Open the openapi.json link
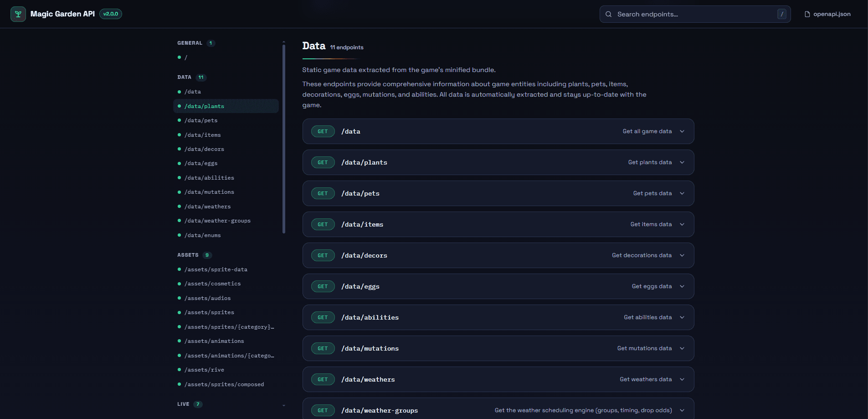Viewport: 868px width, 419px height. click(x=827, y=14)
